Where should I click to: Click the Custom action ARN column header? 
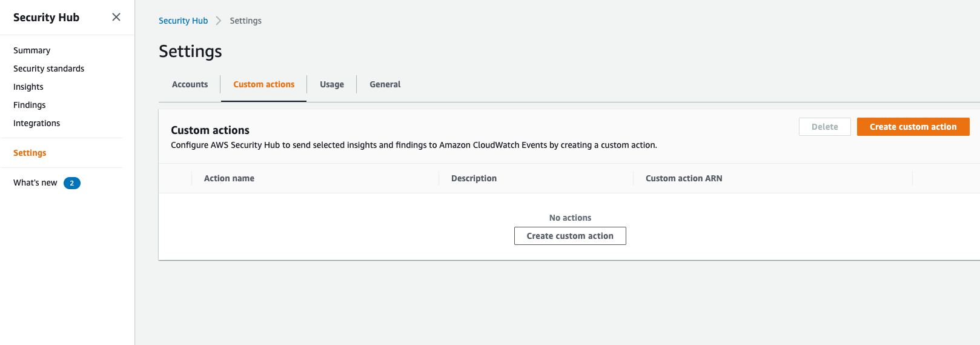tap(683, 178)
